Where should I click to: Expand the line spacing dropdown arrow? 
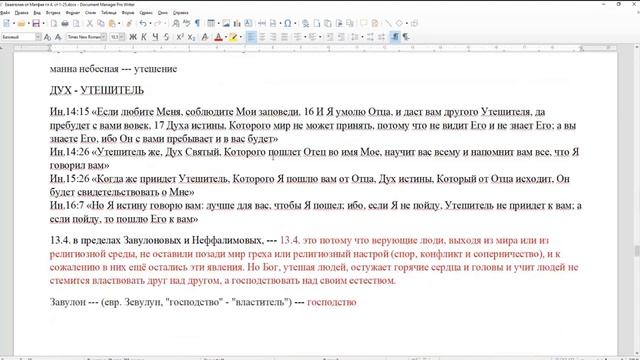tap(362, 37)
